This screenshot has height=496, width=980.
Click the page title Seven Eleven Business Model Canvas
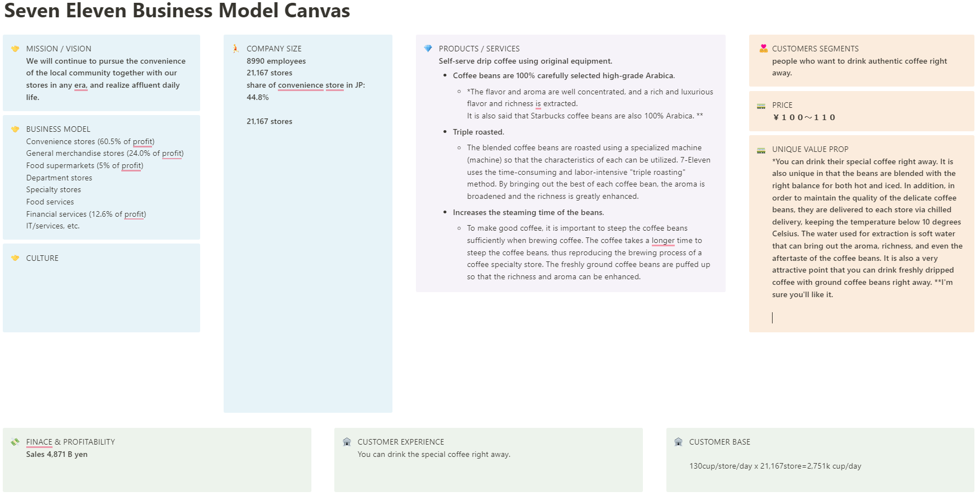(x=177, y=11)
